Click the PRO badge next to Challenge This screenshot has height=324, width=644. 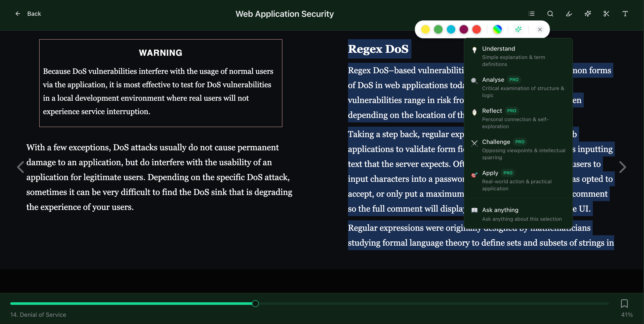coord(520,142)
